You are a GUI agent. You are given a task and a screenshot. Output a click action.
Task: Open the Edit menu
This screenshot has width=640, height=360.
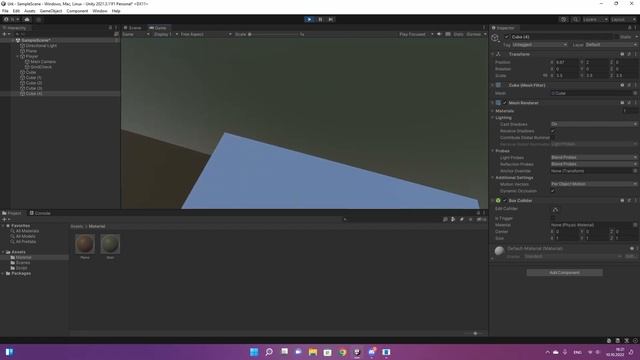16,11
